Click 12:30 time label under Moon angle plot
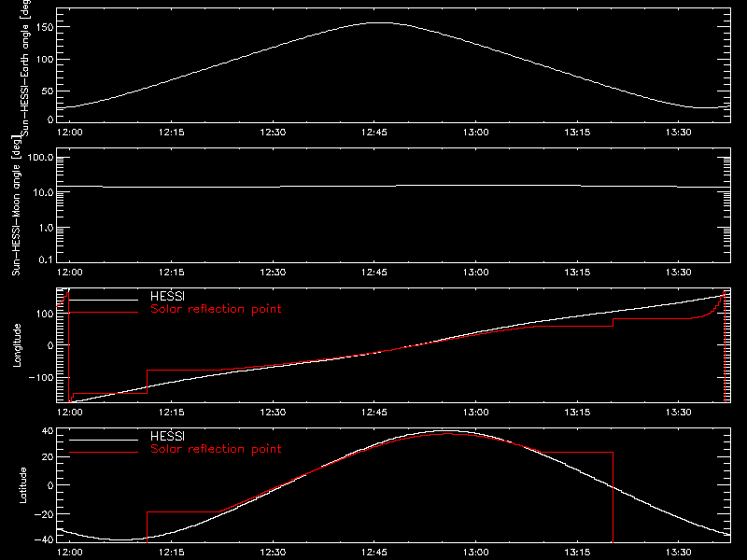Screen dimensions: 747x560 [273, 272]
